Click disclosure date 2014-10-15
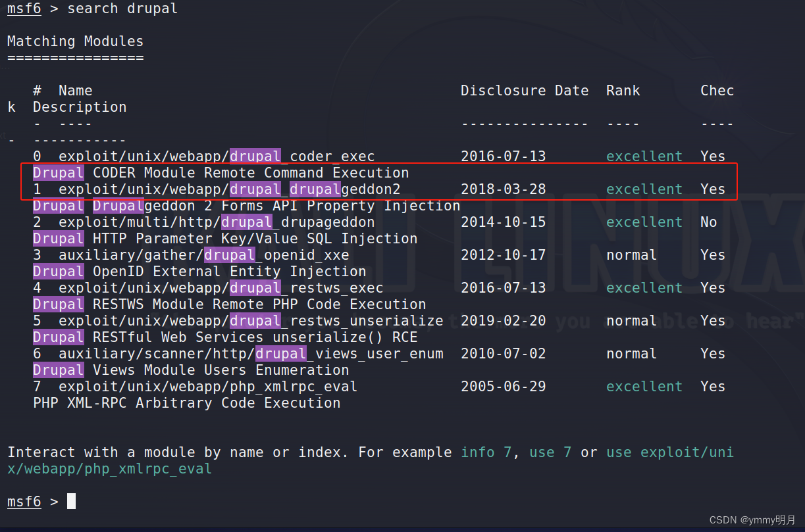The width and height of the screenshot is (805, 532). click(504, 222)
